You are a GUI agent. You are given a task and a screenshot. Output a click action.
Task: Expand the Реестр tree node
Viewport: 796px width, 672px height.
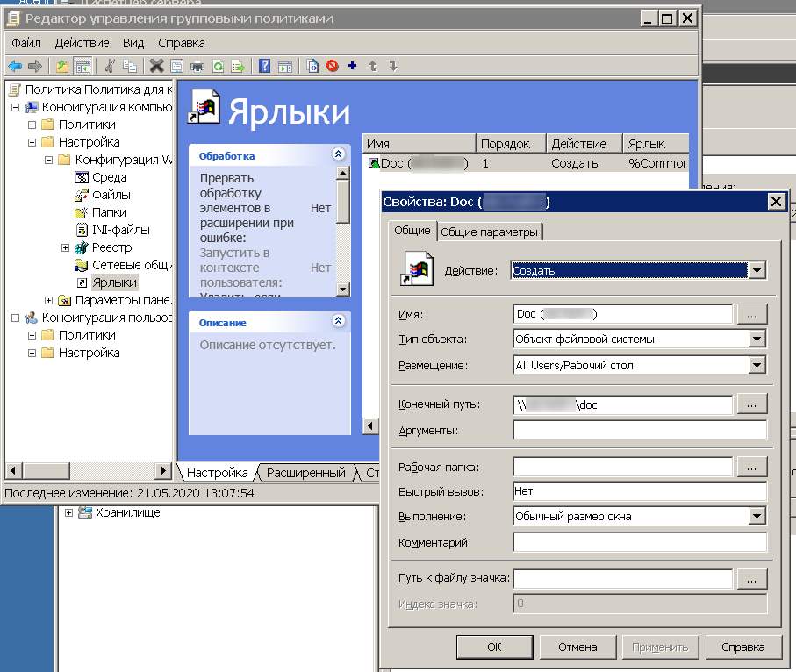(66, 248)
